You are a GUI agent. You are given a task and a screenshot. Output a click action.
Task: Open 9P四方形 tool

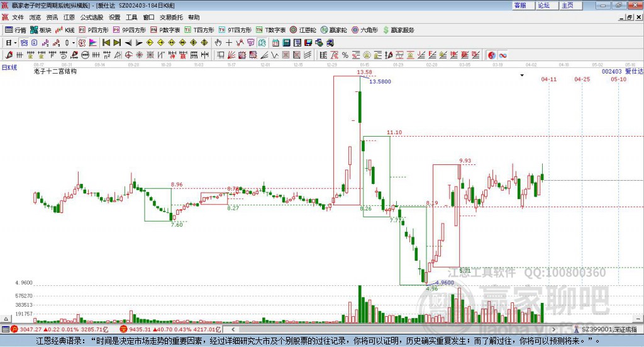[x=130, y=30]
